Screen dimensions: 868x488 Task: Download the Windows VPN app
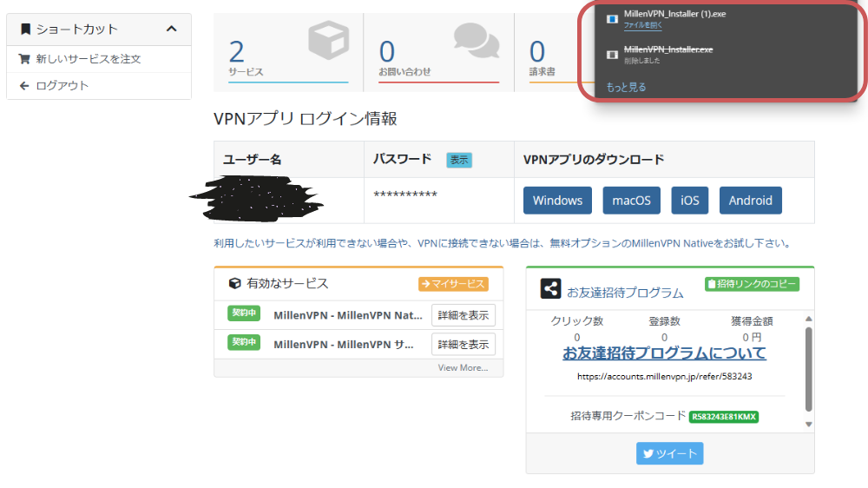click(x=557, y=201)
